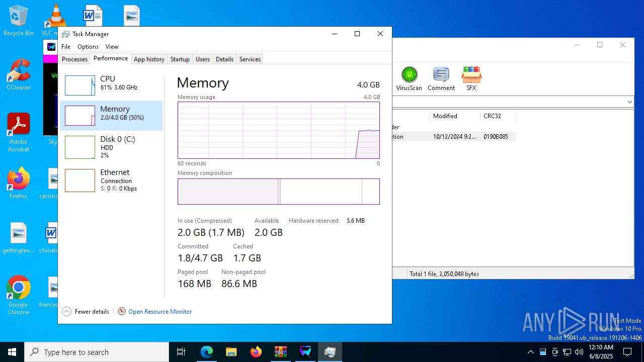Collapse view with Fewer details button
Image resolution: width=644 pixels, height=362 pixels.
(86, 312)
